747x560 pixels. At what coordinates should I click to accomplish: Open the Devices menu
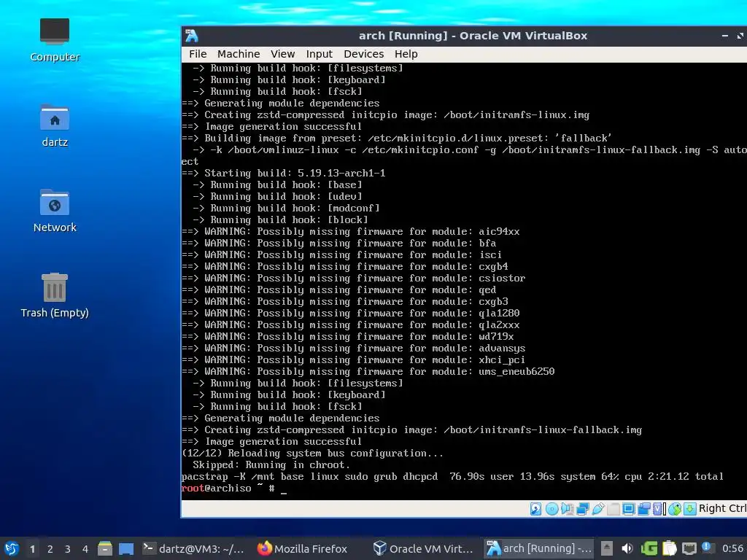click(x=363, y=54)
